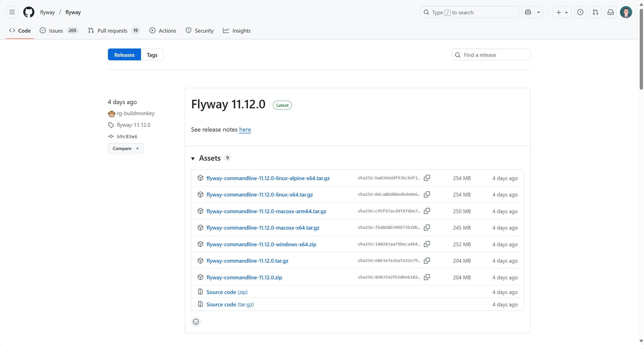Screen dimensions: 644x345
Task: Open the flyway repository name link
Action: [x=73, y=12]
